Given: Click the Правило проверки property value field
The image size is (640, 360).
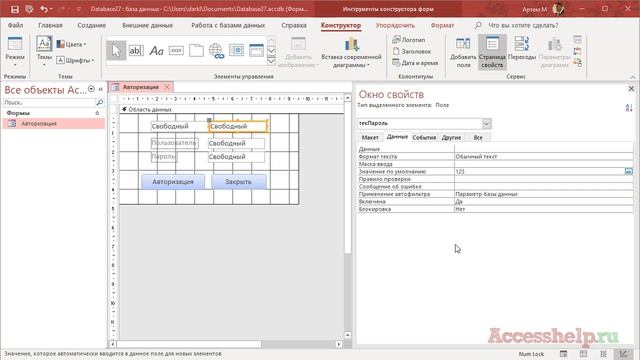Looking at the screenshot, I should click(544, 179).
